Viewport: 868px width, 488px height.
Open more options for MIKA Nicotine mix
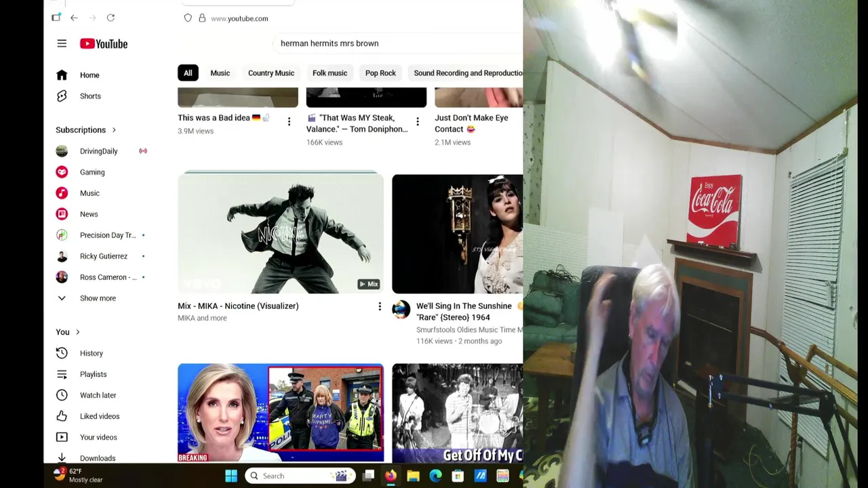click(x=380, y=306)
